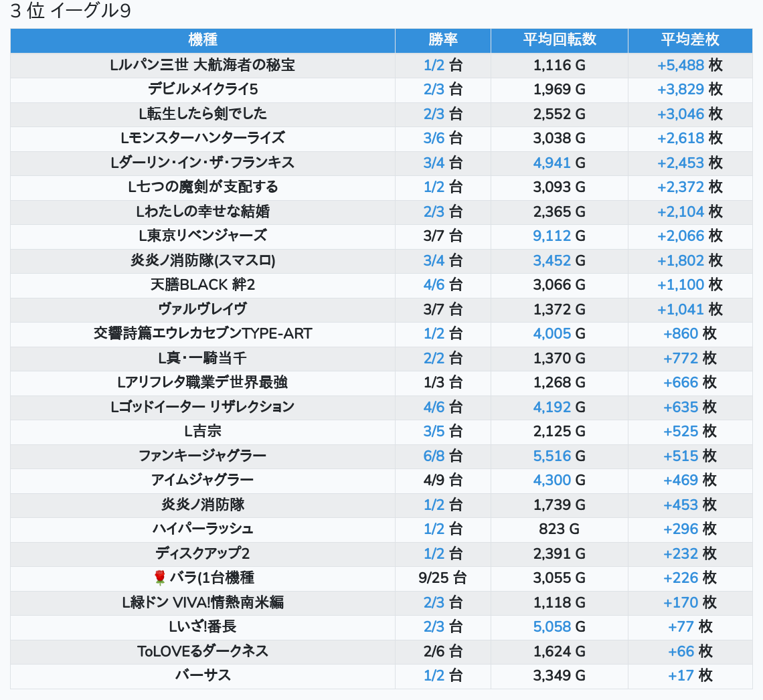The image size is (763, 700).
Task: Click the 2,552 G spins value
Action: click(560, 114)
